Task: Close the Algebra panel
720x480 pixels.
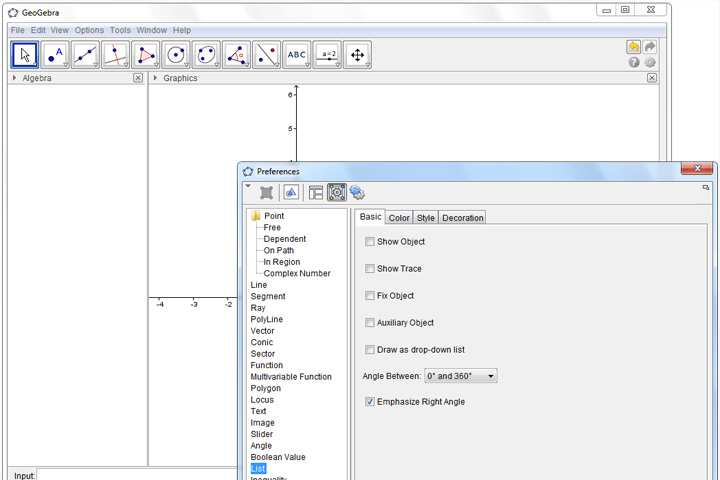Action: click(x=138, y=78)
